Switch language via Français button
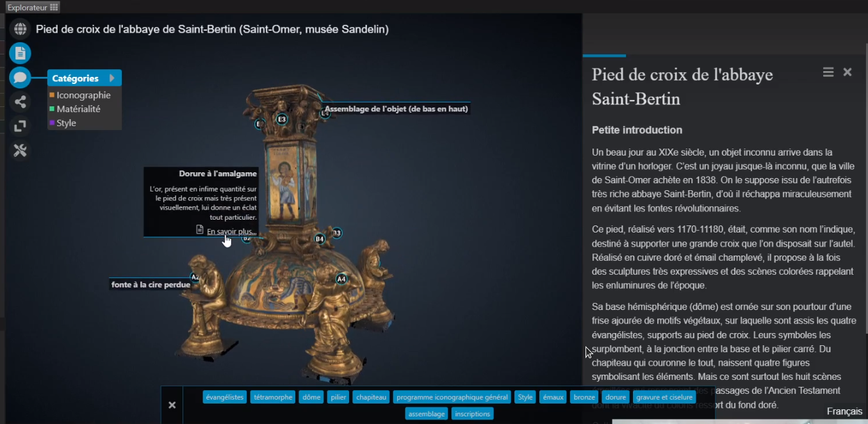This screenshot has height=424, width=868. click(x=844, y=411)
